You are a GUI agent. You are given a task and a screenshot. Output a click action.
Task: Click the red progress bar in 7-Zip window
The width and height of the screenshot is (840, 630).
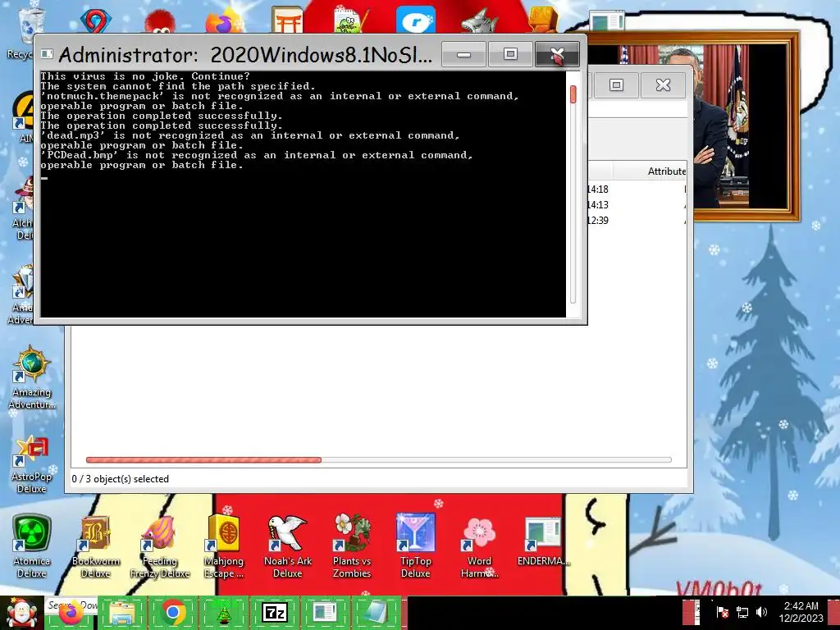tap(203, 459)
